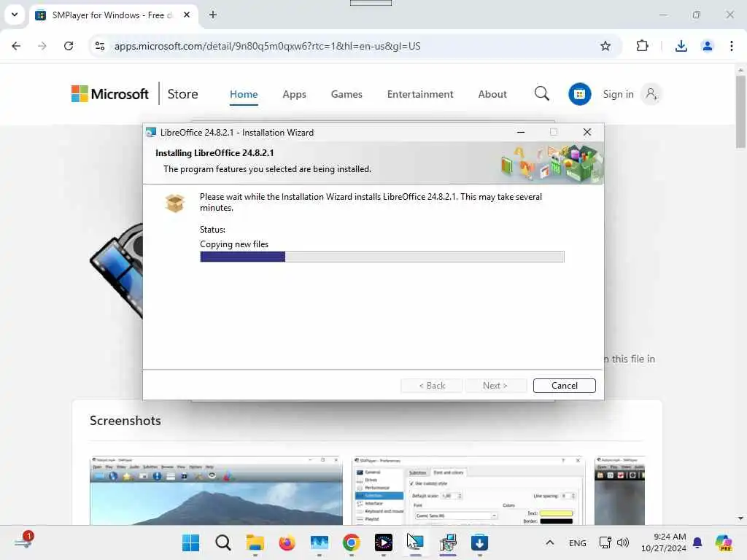This screenshot has width=747, height=560.
Task: Open network display icon in system tray
Action: (605, 542)
